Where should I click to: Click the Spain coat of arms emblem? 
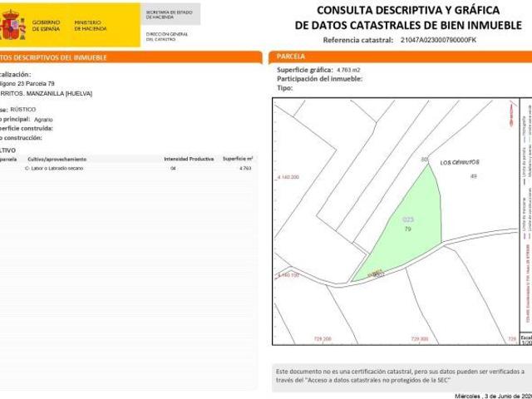coord(12,25)
